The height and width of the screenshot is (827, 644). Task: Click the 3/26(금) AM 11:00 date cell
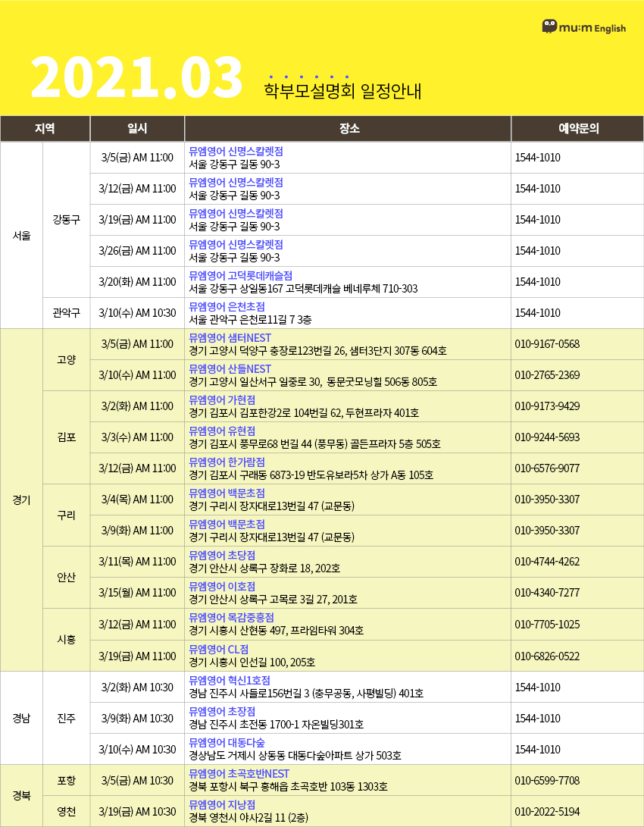[x=137, y=251]
